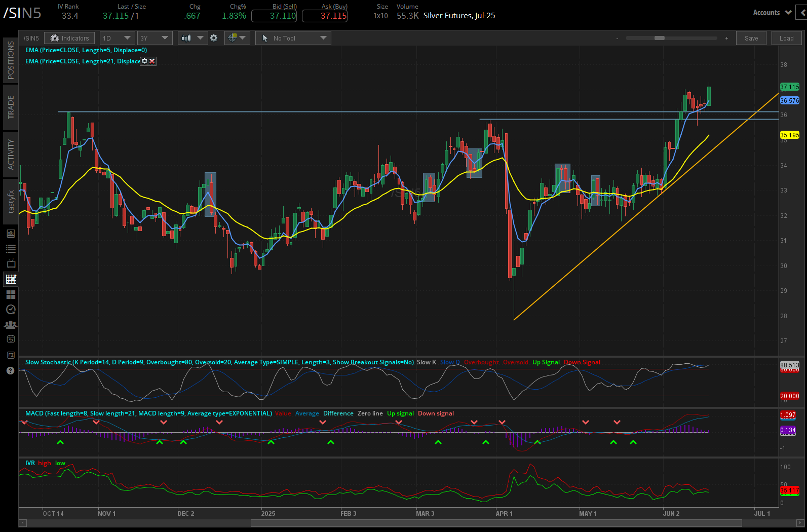The image size is (807, 532).
Task: Click the 88.513 stochastic value tag
Action: point(790,365)
